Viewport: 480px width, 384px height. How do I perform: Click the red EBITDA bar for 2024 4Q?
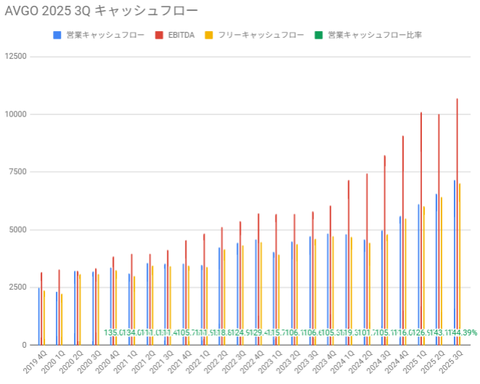point(403,240)
